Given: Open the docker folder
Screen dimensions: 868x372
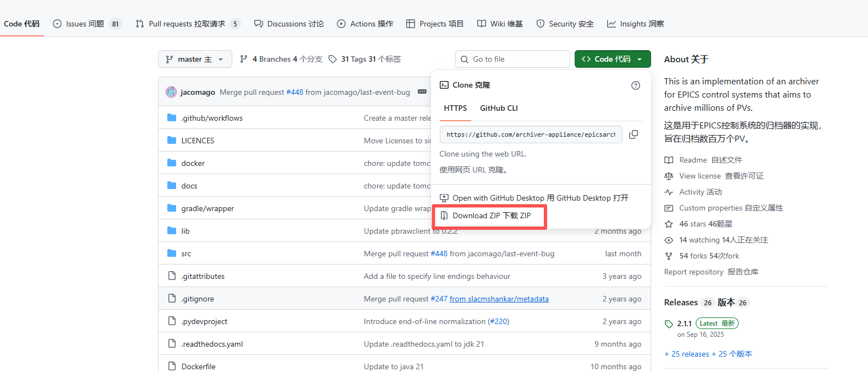Looking at the screenshot, I should point(193,163).
